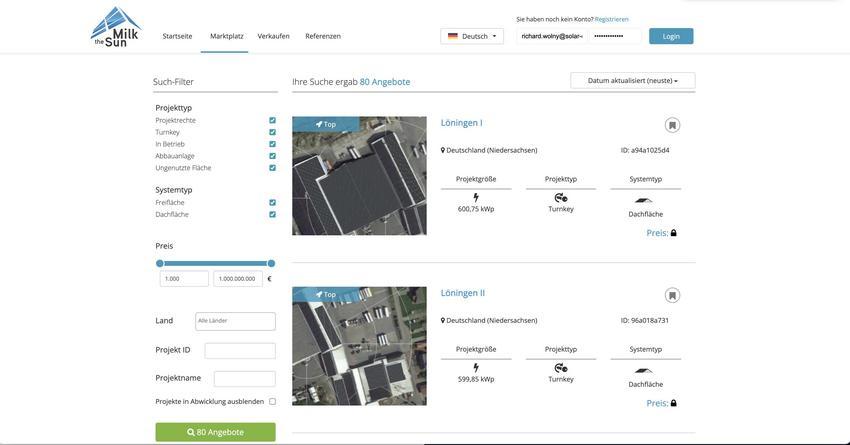Screen dimensions: 850x445
Task: Click the Löningen I Preis label
Action: click(657, 233)
